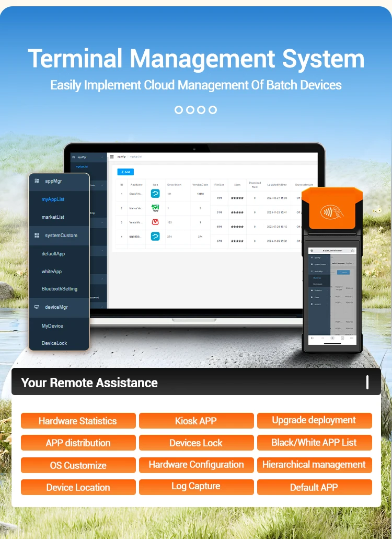Open myAppList in the floating sidebar

[x=53, y=199]
